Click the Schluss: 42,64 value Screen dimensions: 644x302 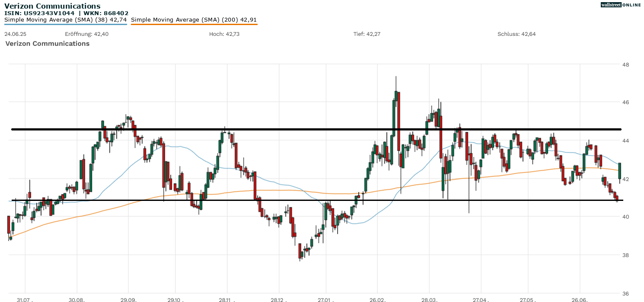(516, 34)
